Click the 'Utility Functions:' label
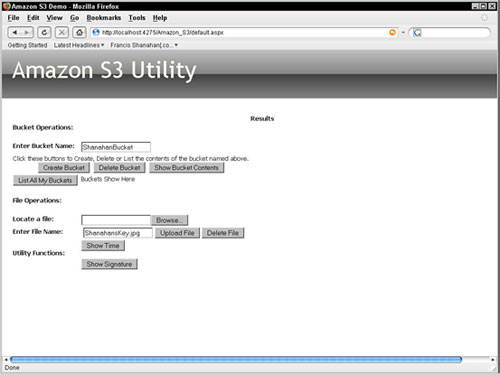Image resolution: width=500 pixels, height=375 pixels. coord(39,253)
